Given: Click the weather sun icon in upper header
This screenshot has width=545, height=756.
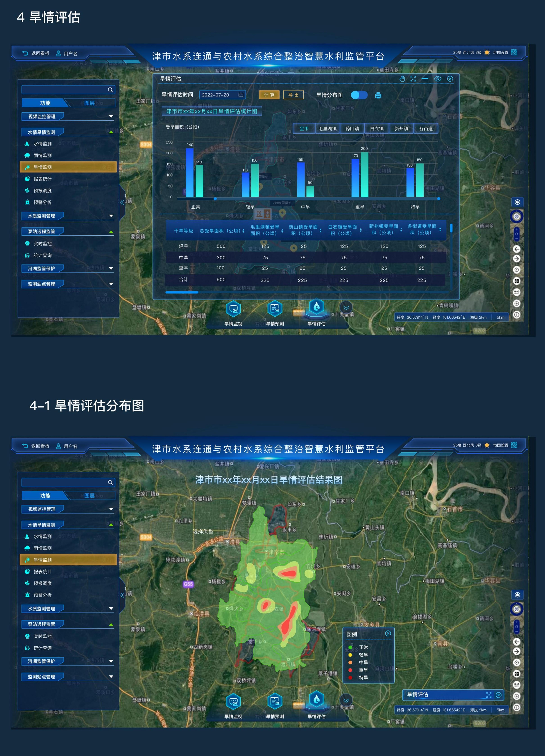Looking at the screenshot, I should click(x=487, y=52).
